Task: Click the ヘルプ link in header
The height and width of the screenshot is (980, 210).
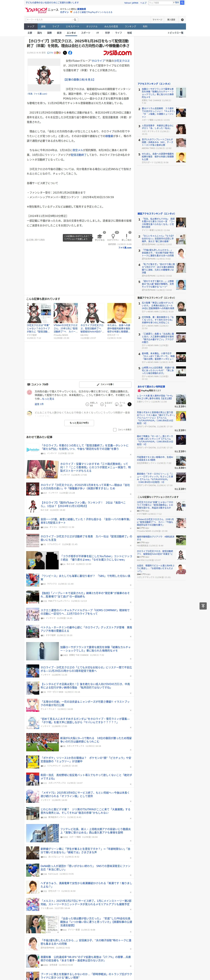Action: click(143, 3)
